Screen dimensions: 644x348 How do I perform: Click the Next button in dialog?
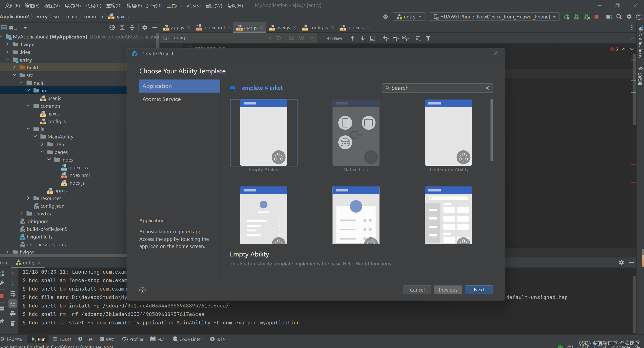(478, 289)
